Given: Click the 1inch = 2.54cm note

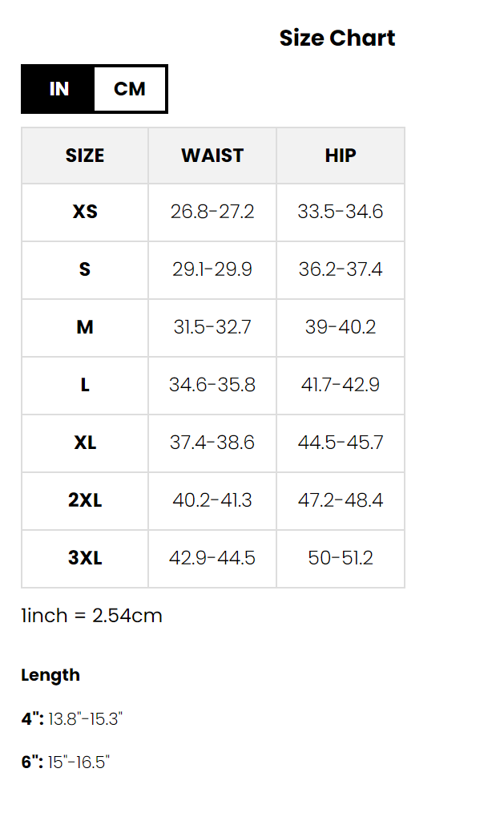Looking at the screenshot, I should click(x=91, y=616).
